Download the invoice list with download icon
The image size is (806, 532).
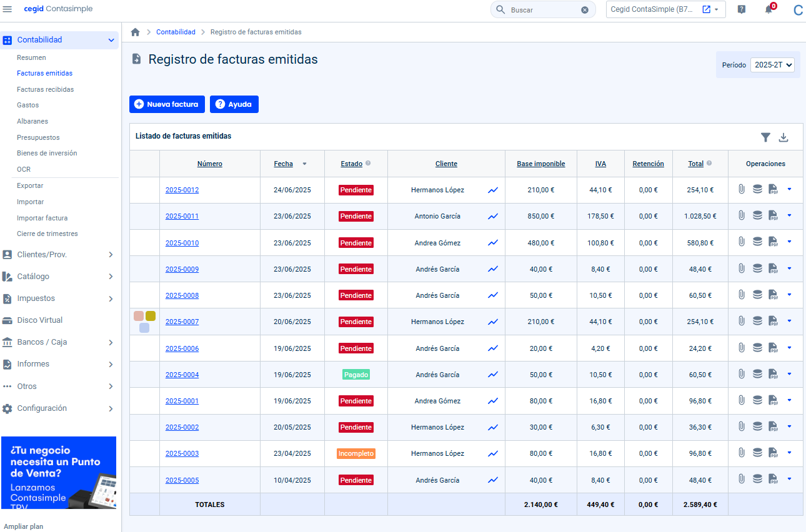pos(784,137)
